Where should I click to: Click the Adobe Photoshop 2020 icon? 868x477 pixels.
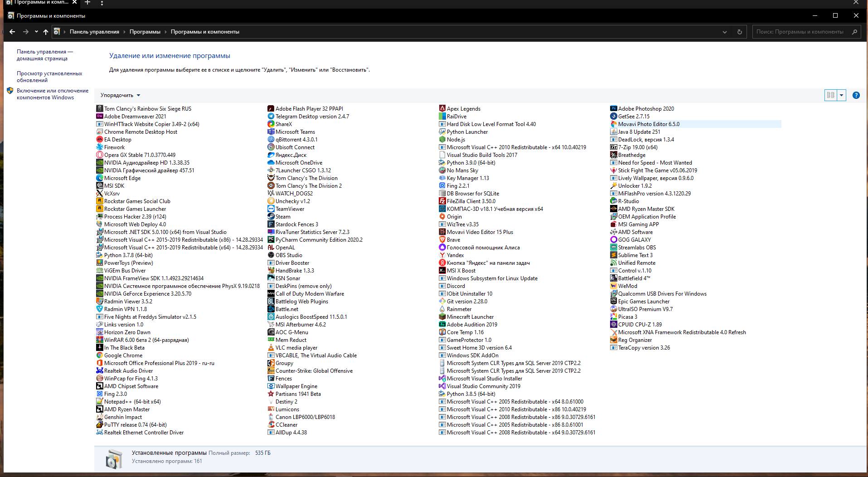[x=614, y=109]
